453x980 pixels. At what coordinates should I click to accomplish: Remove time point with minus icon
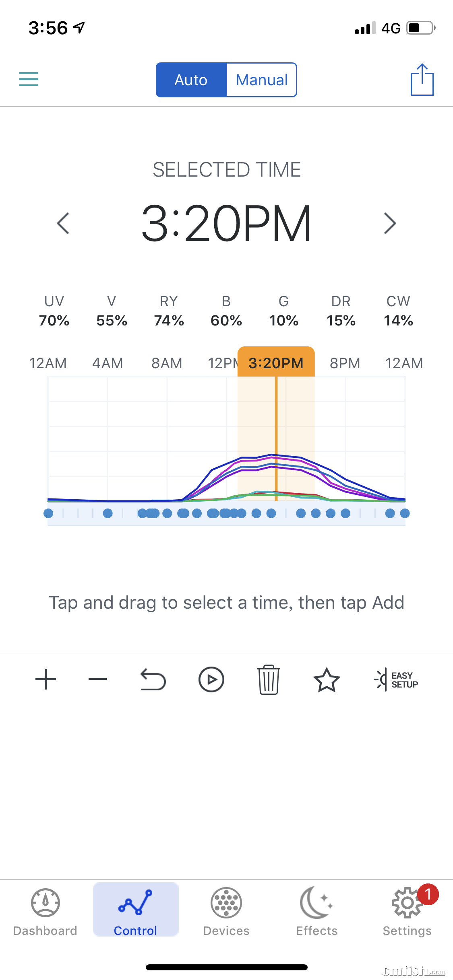click(x=98, y=679)
